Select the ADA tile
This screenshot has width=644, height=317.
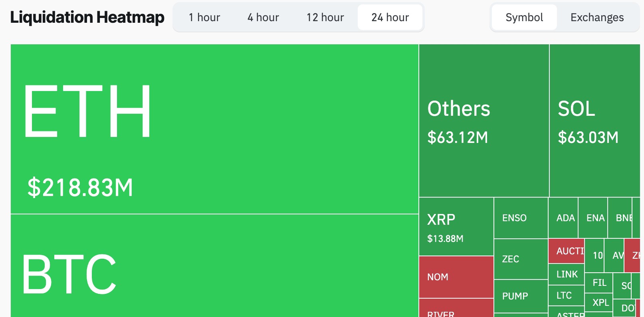[x=566, y=218]
